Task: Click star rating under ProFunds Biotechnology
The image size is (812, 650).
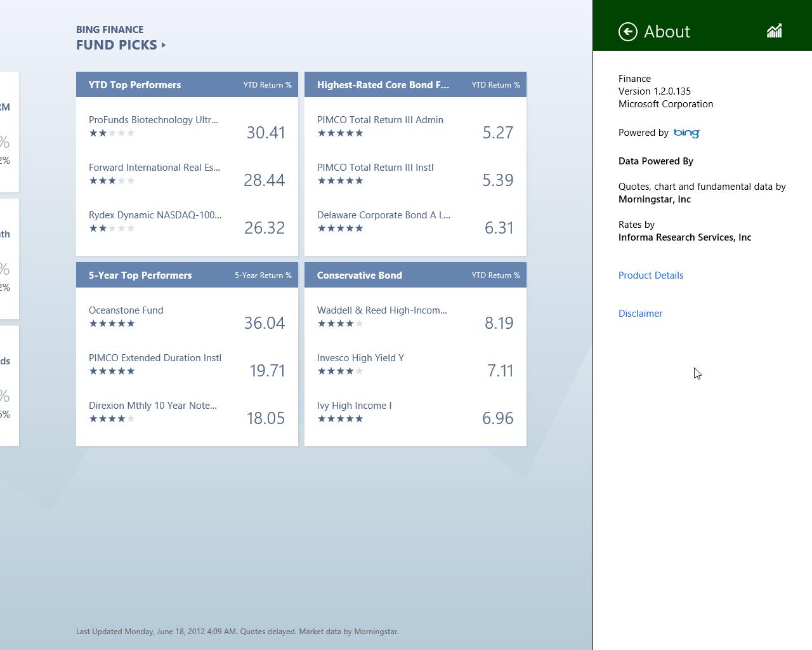Action: [x=112, y=133]
